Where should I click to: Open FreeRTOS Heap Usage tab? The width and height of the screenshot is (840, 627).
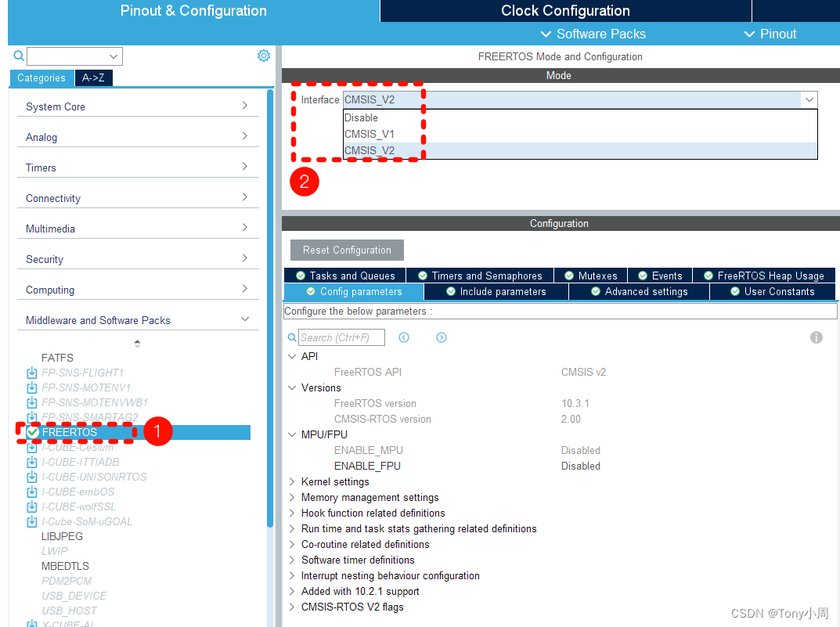pos(764,276)
